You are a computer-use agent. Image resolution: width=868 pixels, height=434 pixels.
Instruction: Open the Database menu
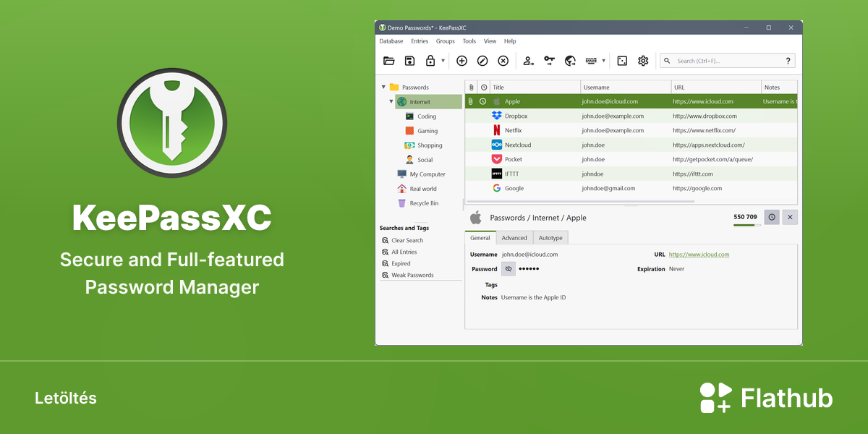click(x=391, y=41)
